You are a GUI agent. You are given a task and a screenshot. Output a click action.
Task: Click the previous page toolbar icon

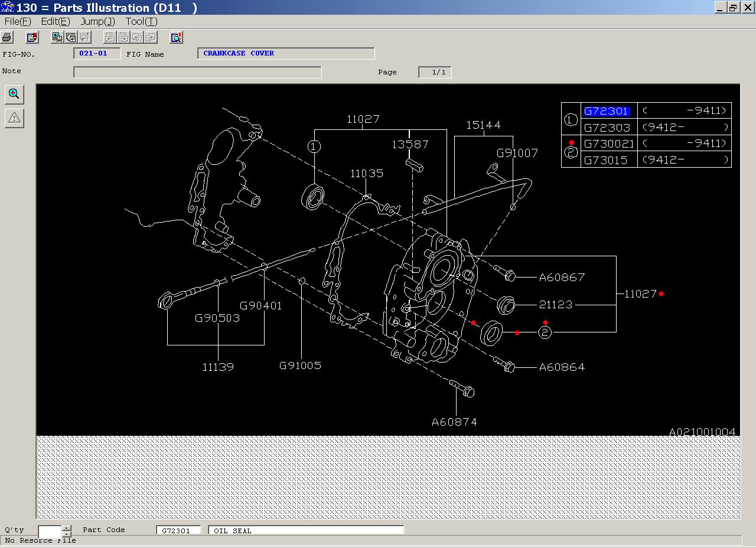(x=137, y=37)
